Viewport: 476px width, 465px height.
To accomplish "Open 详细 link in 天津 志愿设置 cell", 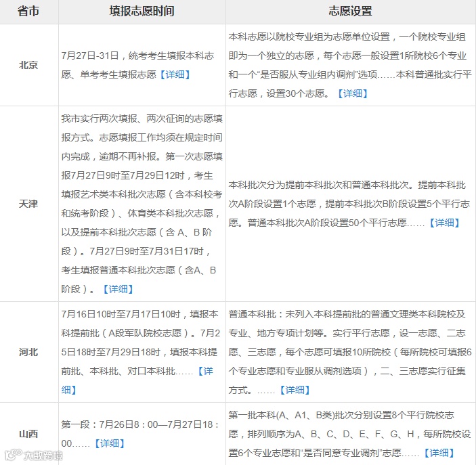I will (x=445, y=223).
